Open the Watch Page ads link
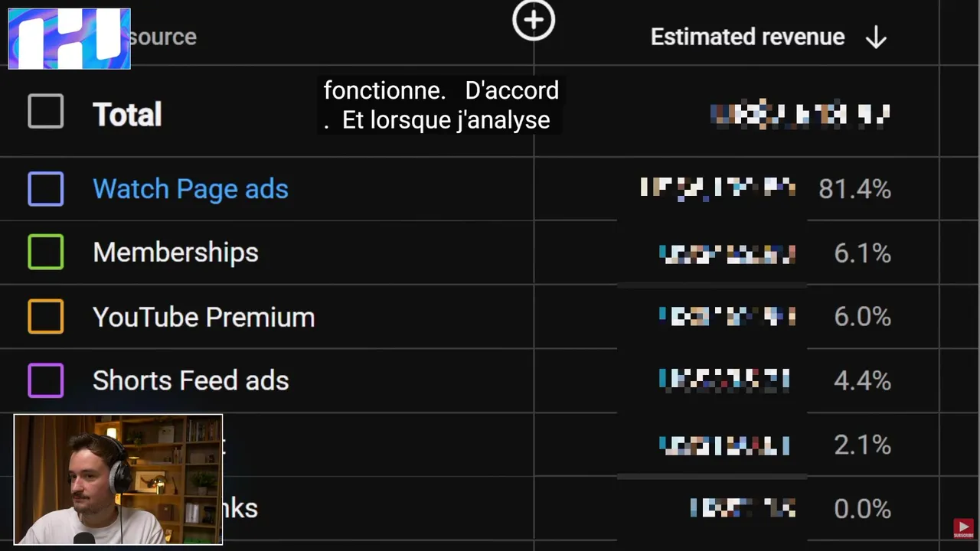This screenshot has width=980, height=551. (191, 189)
